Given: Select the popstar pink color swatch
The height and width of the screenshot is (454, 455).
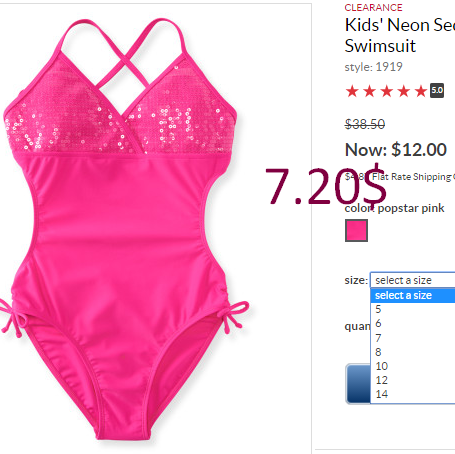Looking at the screenshot, I should (x=356, y=230).
